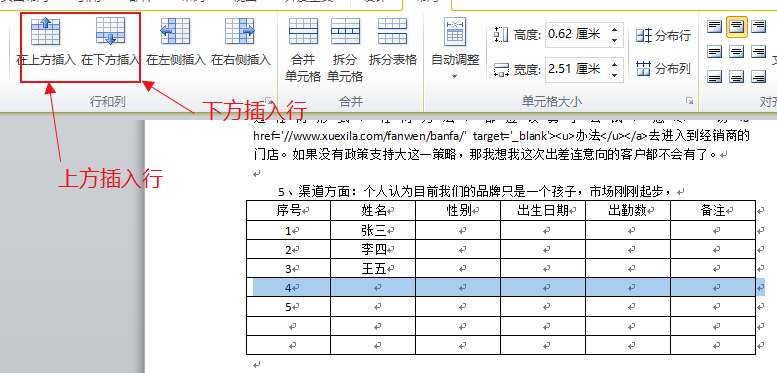
Task: Click the cell containing 张三
Action: pos(373,230)
